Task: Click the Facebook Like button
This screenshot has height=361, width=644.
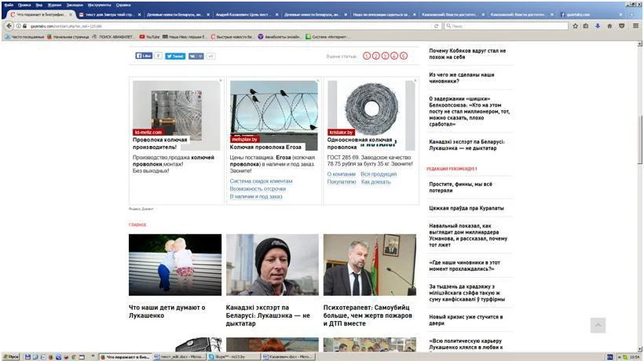Action: click(x=144, y=56)
